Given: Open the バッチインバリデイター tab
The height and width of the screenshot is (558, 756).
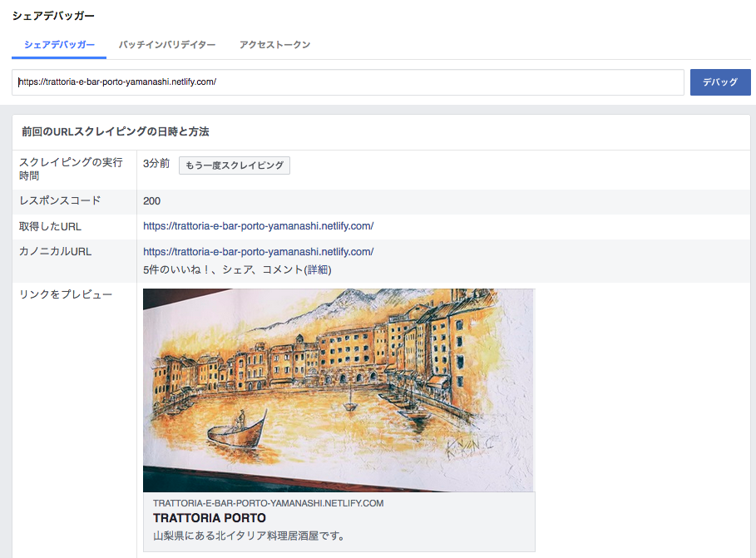Looking at the screenshot, I should 167,45.
